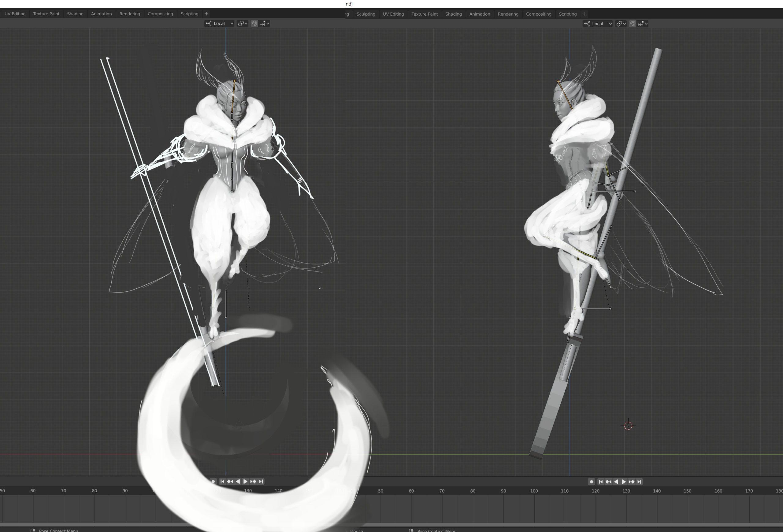Viewport: 783px width, 532px height.
Task: Play animation forward in left timeline
Action: coord(245,482)
